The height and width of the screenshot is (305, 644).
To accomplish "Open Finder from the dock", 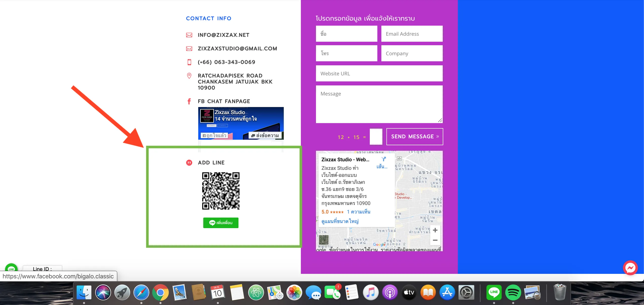I will [84, 292].
